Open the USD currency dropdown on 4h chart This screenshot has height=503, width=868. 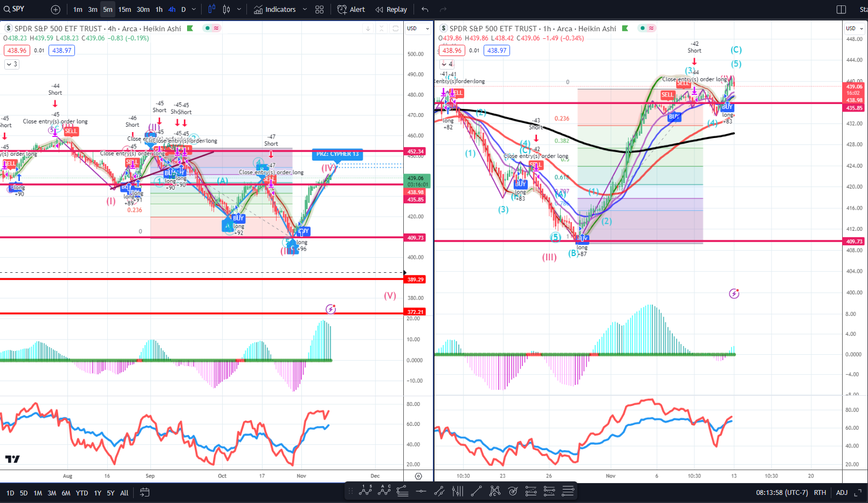(418, 28)
